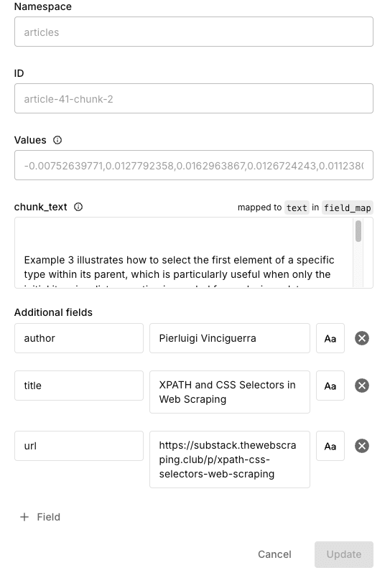This screenshot has height=588, width=390.
Task: Edit the substack url value field
Action: pos(230,459)
